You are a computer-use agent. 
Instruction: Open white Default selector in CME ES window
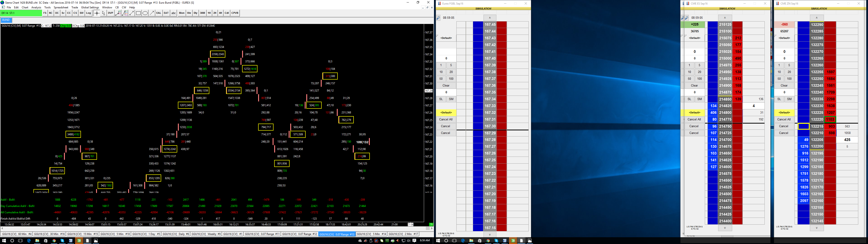click(x=694, y=38)
